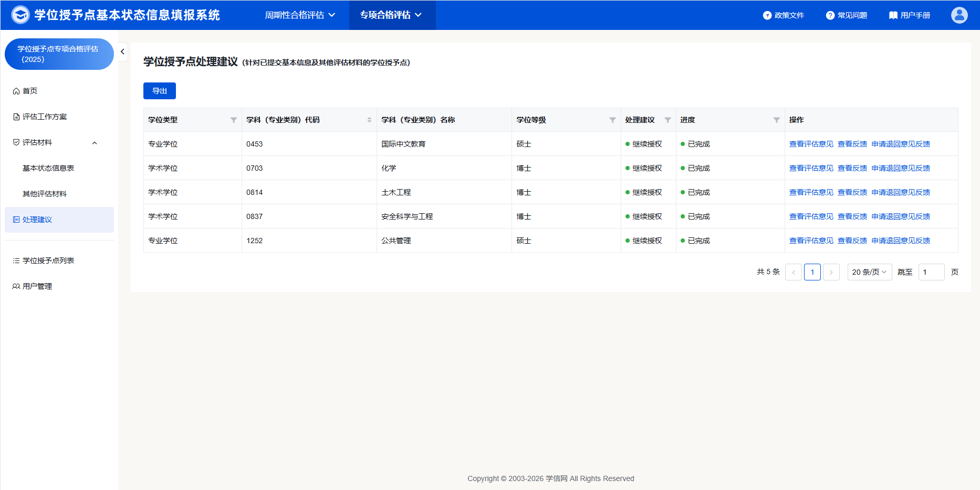This screenshot has height=490, width=980.
Task: Open the 20 条/页 page size dropdown
Action: [869, 272]
